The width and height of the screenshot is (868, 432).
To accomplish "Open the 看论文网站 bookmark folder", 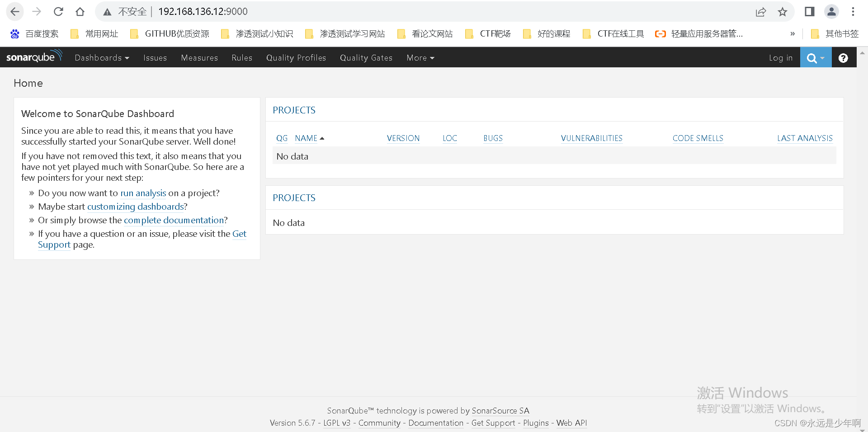I will pos(425,34).
